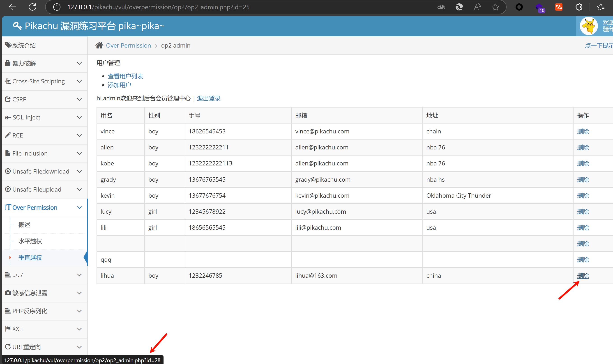This screenshot has height=364, width=613.
Task: Delete the vince user row
Action: click(583, 131)
